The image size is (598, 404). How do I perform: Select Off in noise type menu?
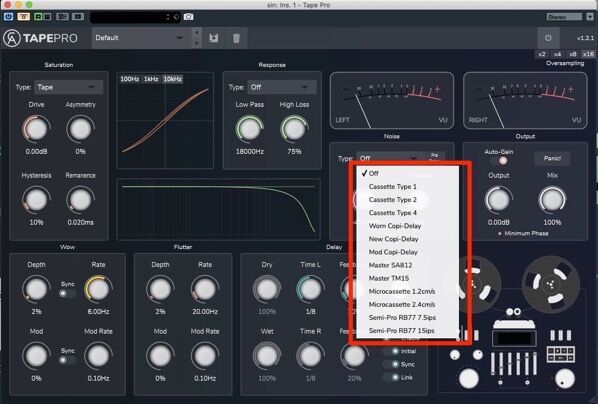(407, 174)
